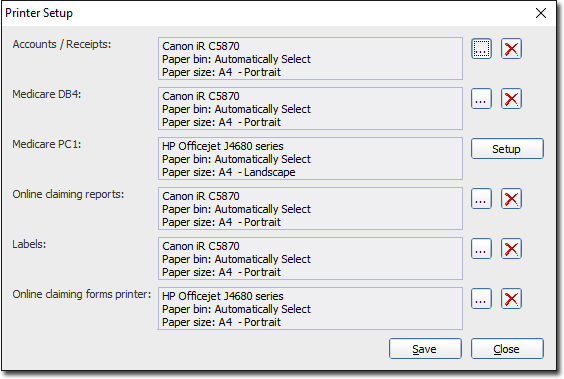
Task: Select Online claiming forms printer details box
Action: pos(310,309)
